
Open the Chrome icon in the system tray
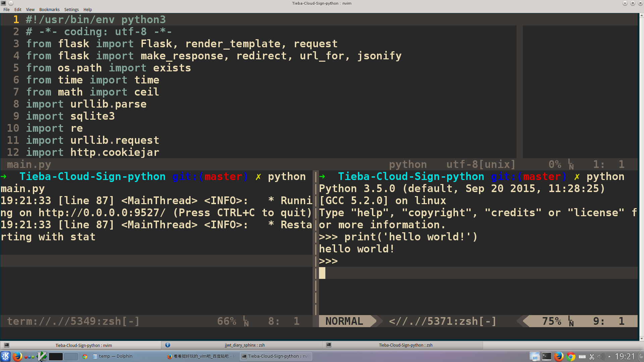pyautogui.click(x=571, y=356)
